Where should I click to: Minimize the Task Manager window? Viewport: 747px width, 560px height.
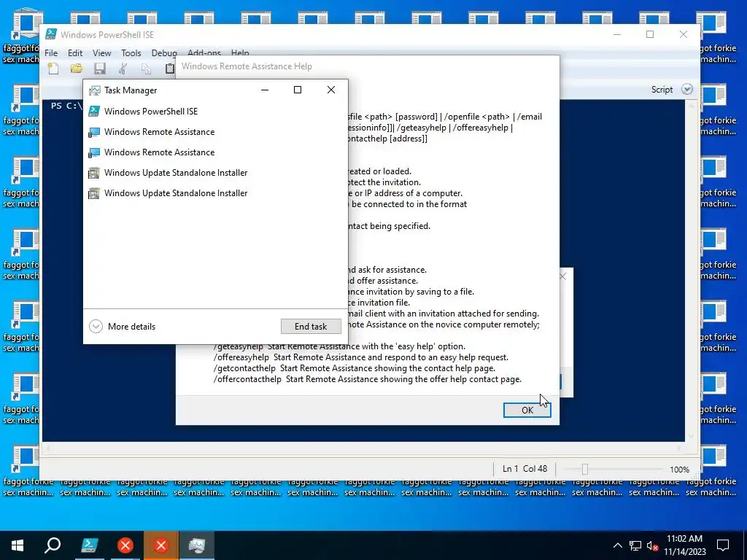point(265,90)
